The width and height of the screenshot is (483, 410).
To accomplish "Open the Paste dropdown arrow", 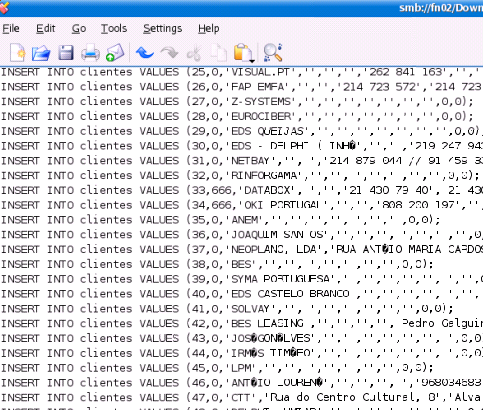I will click(252, 60).
